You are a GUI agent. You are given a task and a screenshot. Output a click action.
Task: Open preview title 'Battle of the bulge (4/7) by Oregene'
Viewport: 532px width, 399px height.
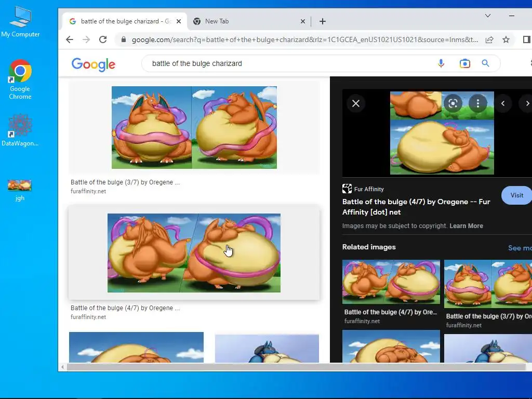(x=416, y=207)
